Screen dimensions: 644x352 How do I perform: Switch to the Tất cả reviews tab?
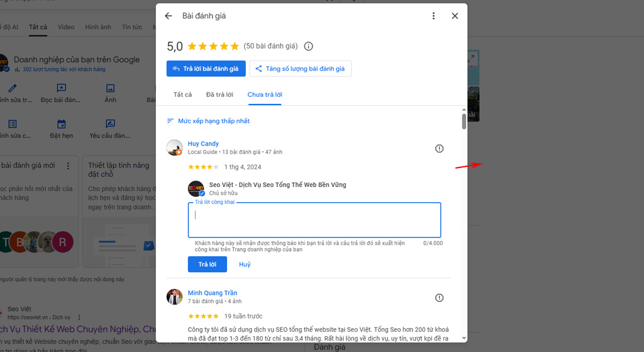click(182, 94)
